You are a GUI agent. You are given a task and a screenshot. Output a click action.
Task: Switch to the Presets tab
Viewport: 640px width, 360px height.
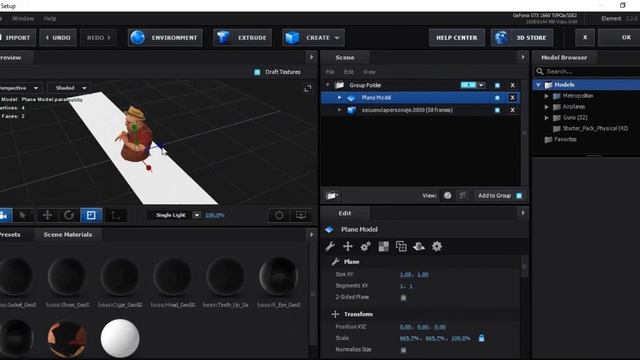pyautogui.click(x=11, y=235)
